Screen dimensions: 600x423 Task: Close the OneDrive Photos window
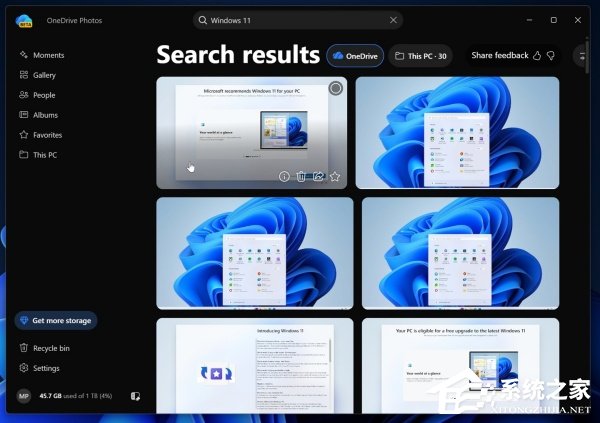click(x=578, y=20)
